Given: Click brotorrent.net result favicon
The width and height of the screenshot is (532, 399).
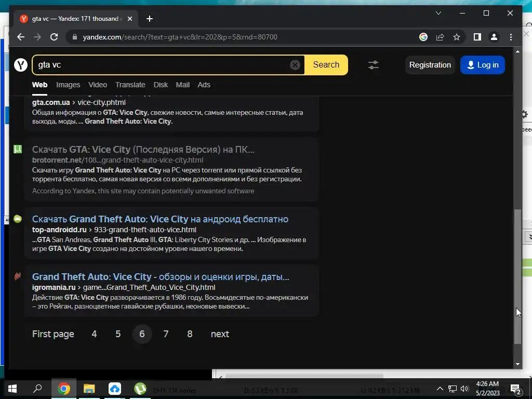Looking at the screenshot, I should coord(18,149).
